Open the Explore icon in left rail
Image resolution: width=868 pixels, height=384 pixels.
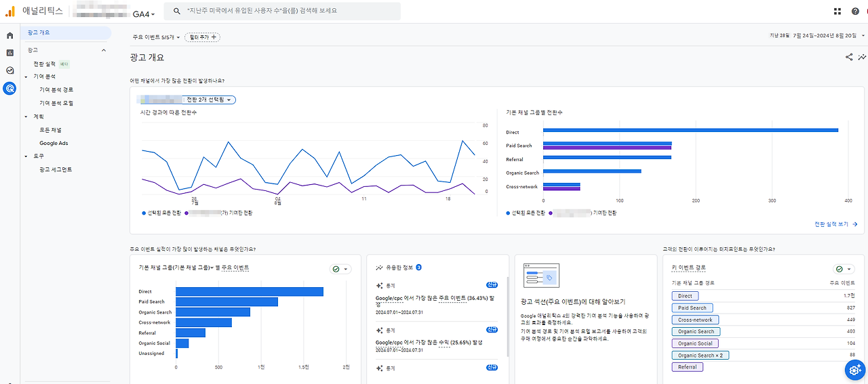tap(9, 70)
